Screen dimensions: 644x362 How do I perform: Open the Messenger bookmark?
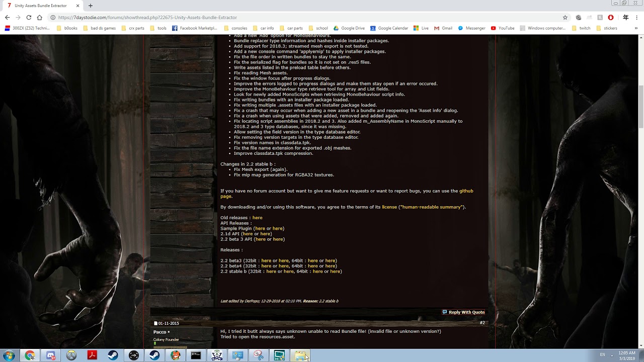click(x=471, y=28)
